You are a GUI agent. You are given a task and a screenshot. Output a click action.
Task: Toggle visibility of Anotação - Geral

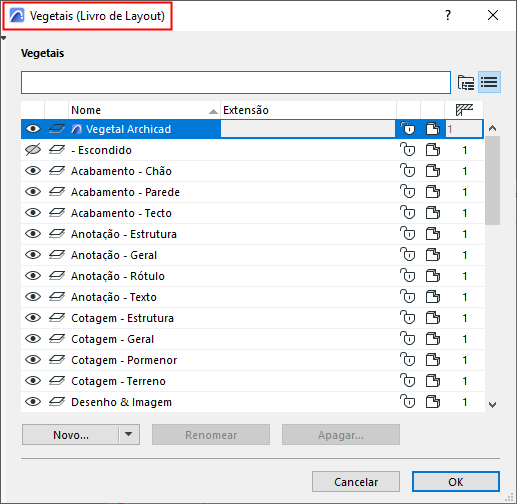(33, 255)
